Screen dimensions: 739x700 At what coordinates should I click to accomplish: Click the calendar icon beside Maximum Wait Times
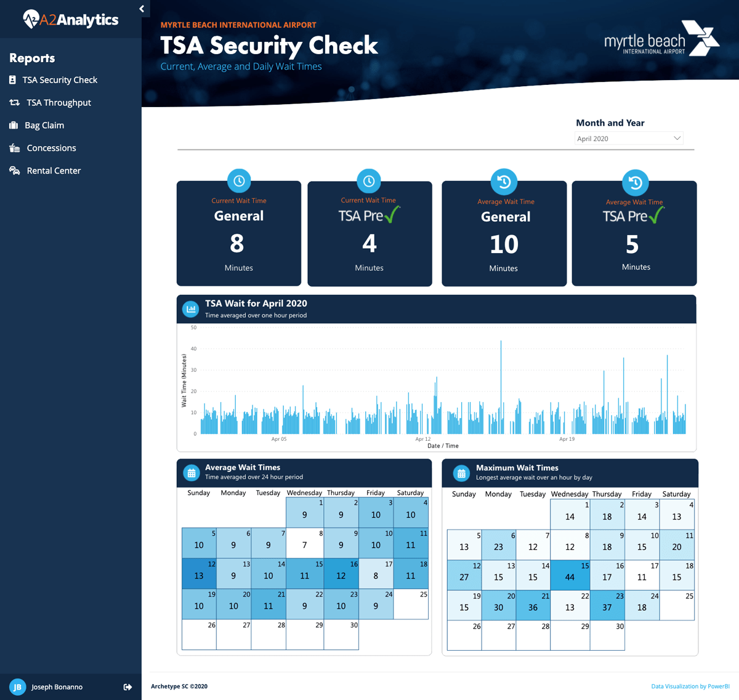point(461,473)
